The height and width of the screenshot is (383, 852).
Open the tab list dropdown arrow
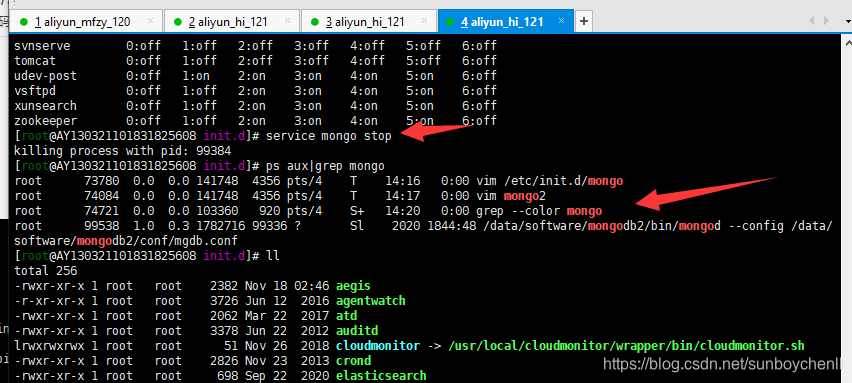[848, 21]
